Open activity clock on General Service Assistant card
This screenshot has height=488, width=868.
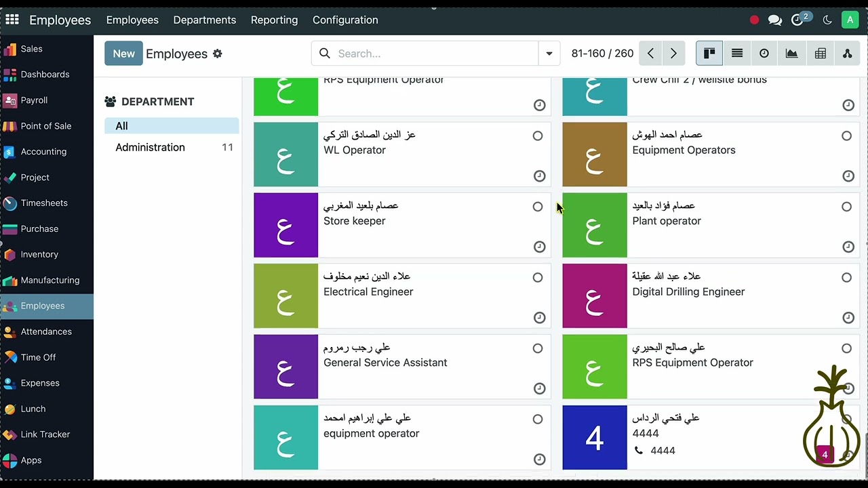click(x=539, y=388)
